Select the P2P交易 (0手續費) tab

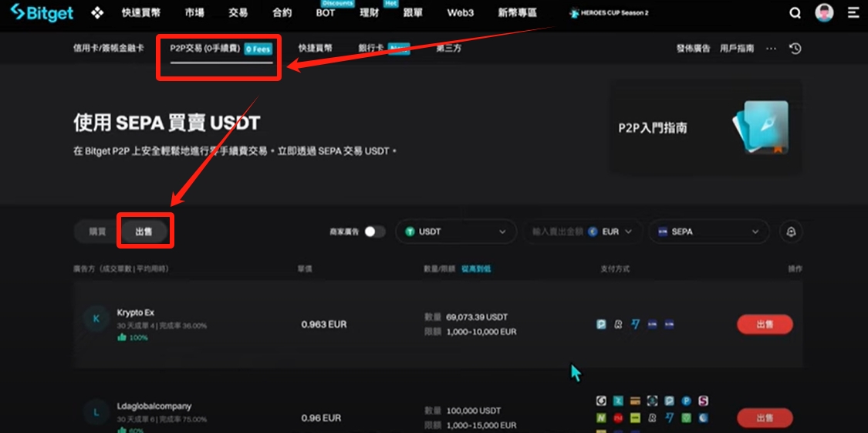[x=221, y=49]
